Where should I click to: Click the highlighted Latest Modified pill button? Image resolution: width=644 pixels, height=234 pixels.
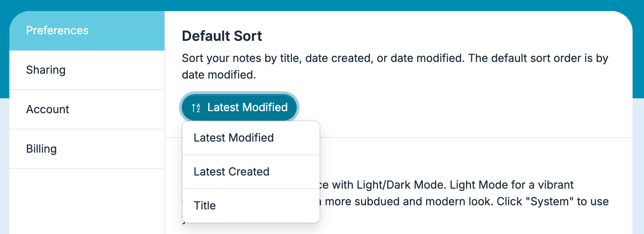pos(239,107)
